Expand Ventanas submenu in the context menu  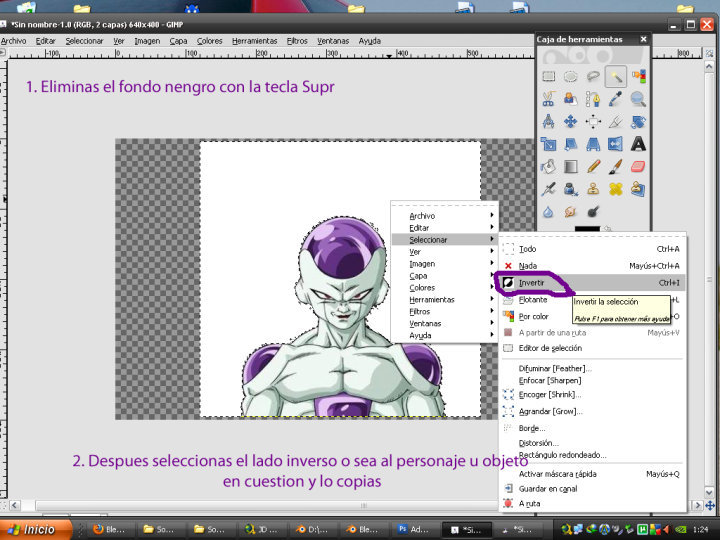444,323
